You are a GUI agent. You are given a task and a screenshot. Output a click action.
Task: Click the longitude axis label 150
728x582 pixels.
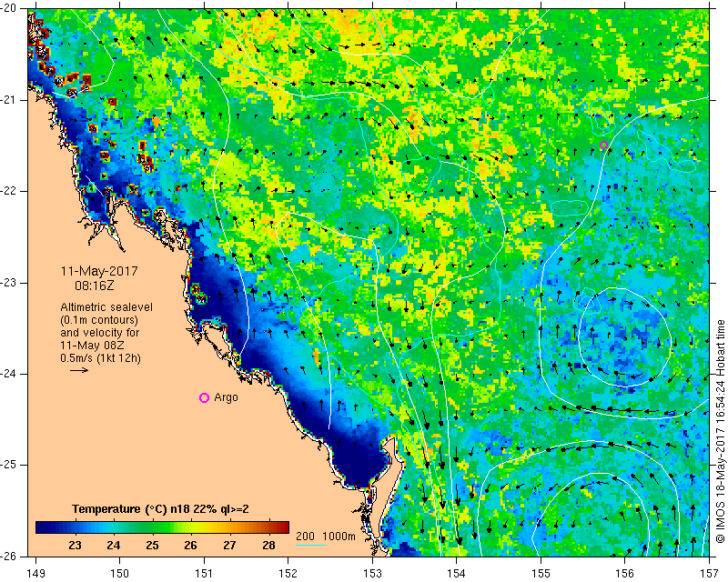click(119, 574)
